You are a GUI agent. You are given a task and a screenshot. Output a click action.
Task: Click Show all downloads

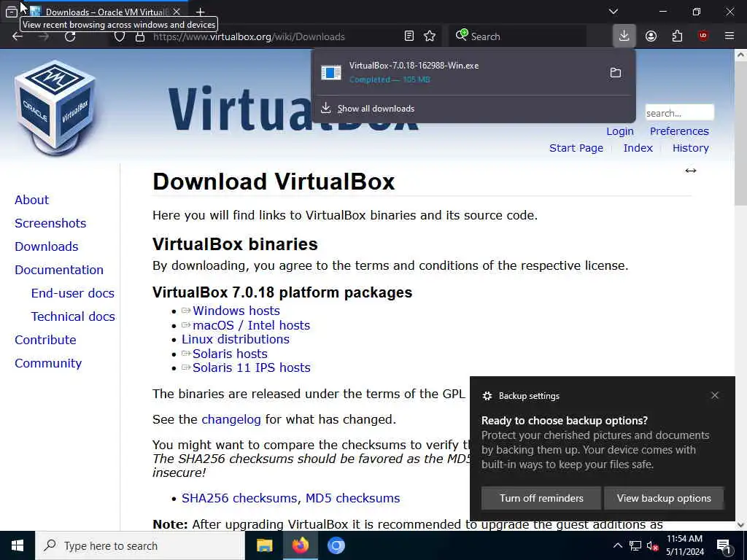[x=376, y=109]
